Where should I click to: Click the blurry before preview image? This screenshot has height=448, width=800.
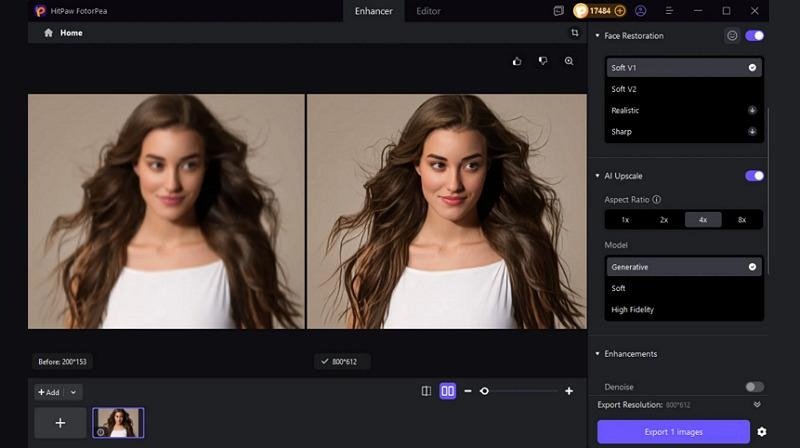166,211
